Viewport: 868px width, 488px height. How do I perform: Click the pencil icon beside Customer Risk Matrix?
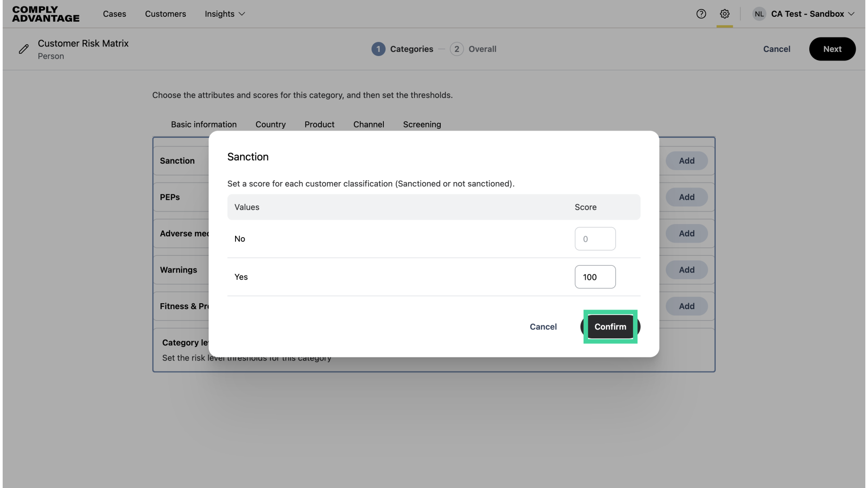pyautogui.click(x=24, y=49)
